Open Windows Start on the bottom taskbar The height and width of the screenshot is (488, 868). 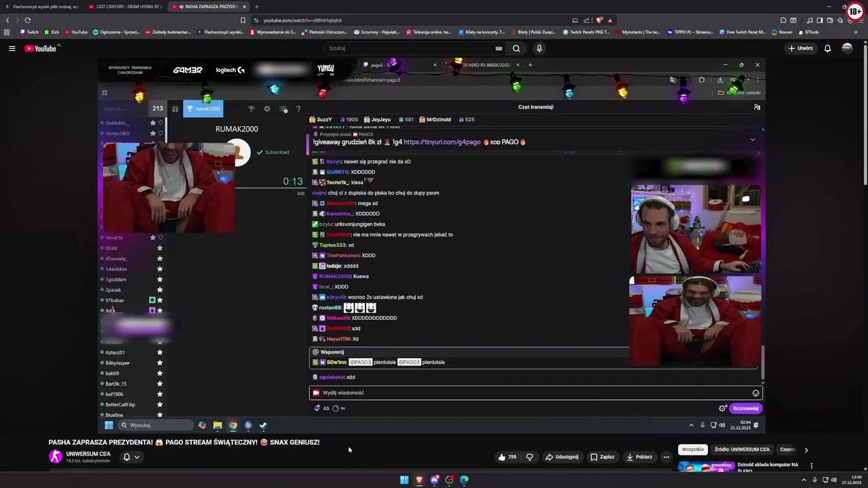tap(404, 480)
